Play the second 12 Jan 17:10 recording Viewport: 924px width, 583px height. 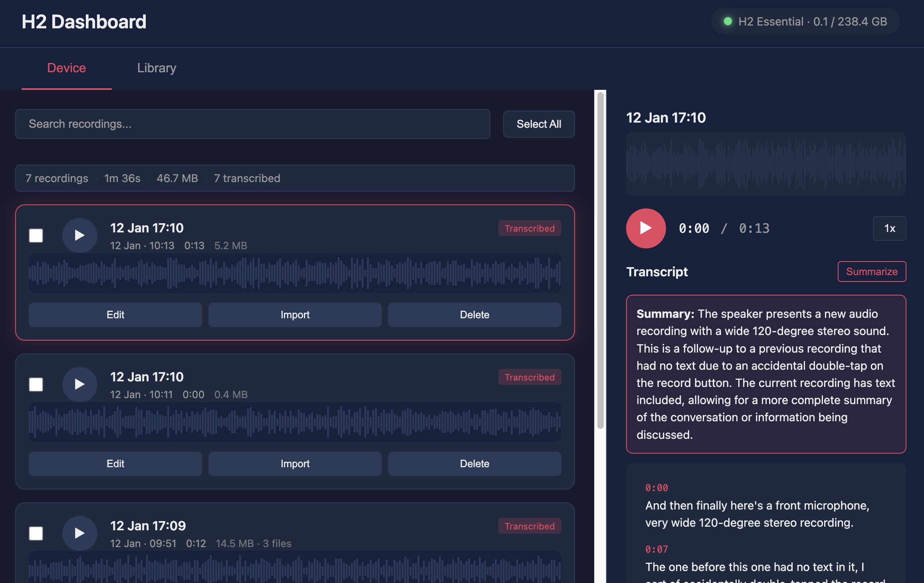pos(79,384)
